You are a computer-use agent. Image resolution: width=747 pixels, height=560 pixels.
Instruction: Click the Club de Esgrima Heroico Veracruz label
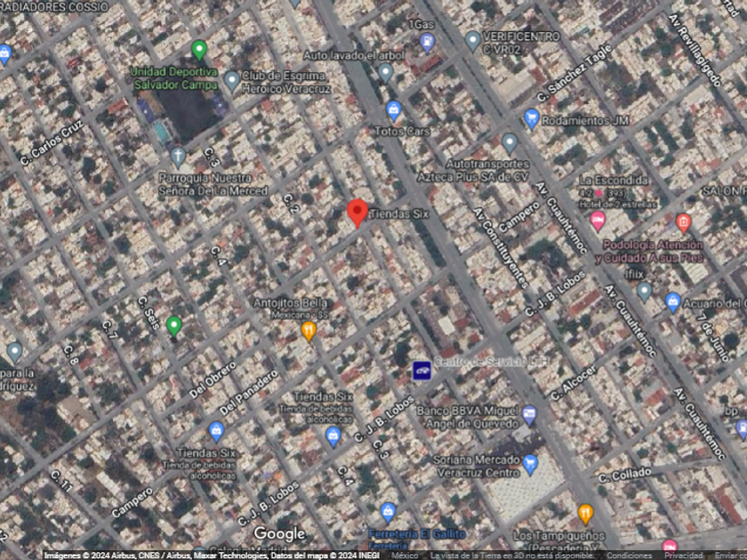coord(285,83)
